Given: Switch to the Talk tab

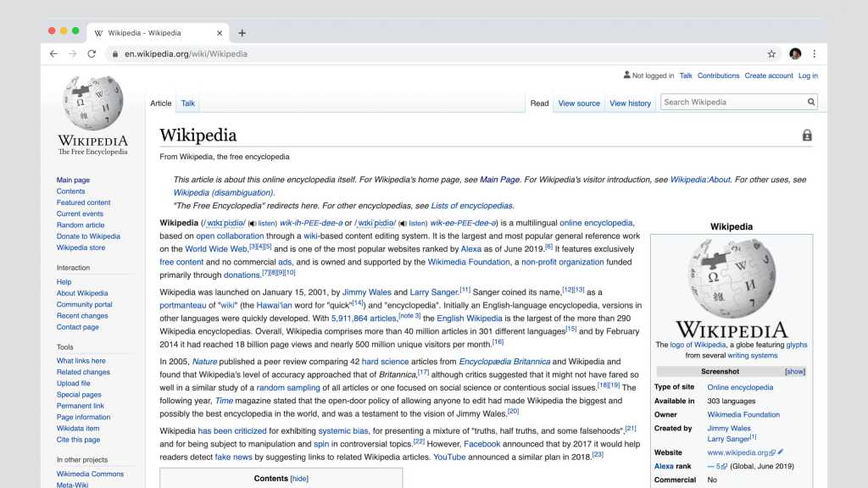Looking at the screenshot, I should (x=187, y=103).
